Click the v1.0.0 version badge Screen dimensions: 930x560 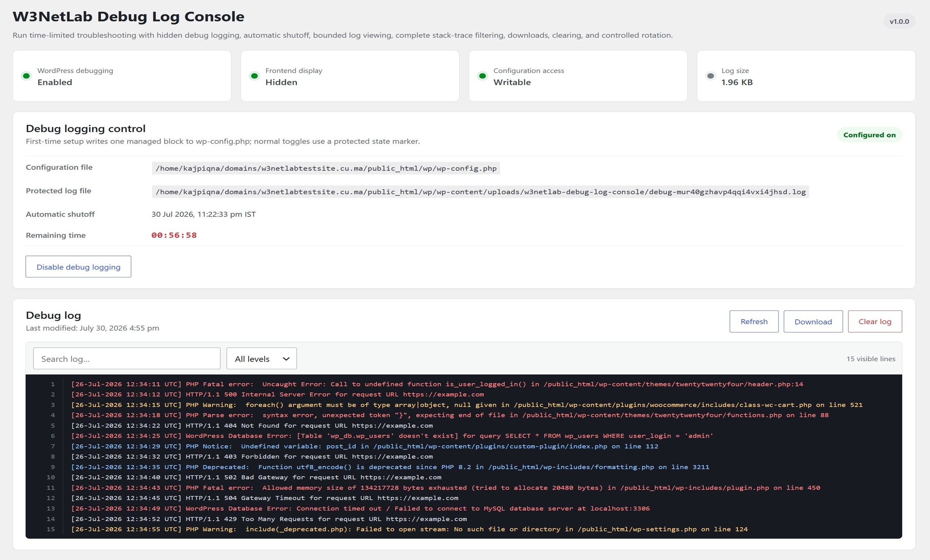click(x=899, y=22)
